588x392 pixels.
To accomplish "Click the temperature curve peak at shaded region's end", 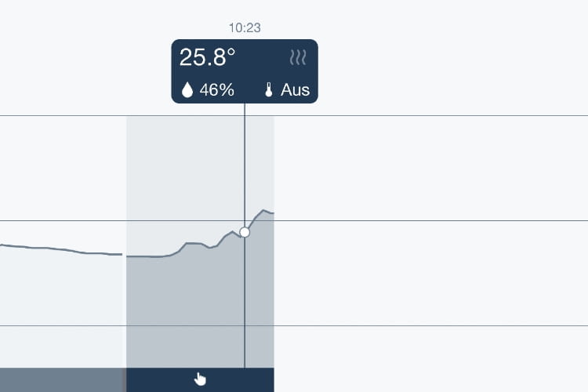I will [x=264, y=211].
